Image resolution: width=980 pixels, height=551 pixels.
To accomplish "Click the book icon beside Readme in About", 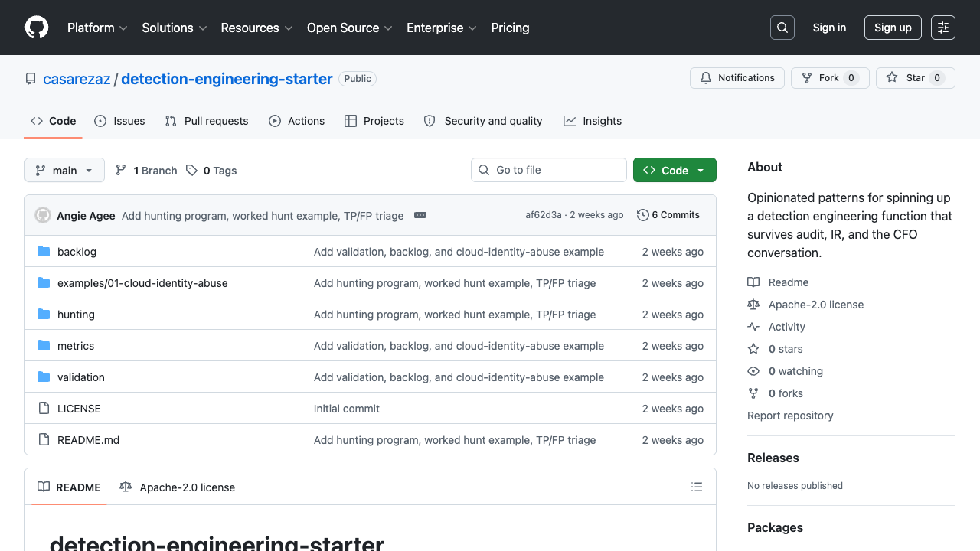I will pyautogui.click(x=753, y=282).
